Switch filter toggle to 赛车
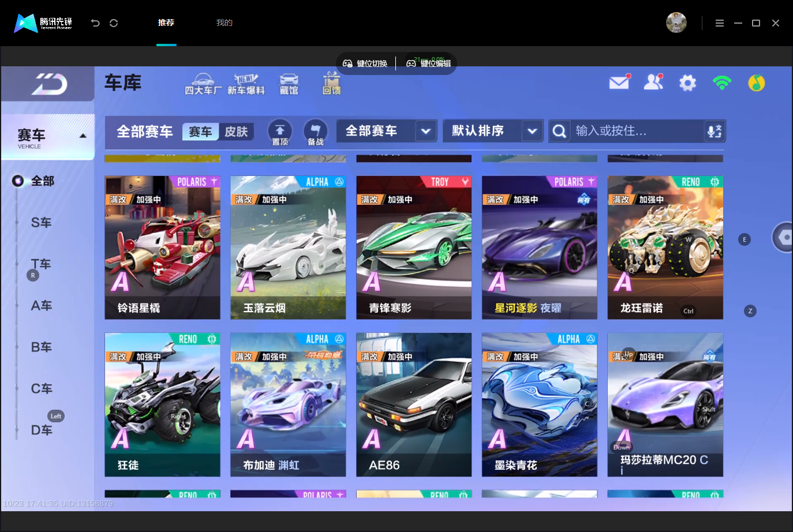This screenshot has height=532, width=793. [x=200, y=132]
